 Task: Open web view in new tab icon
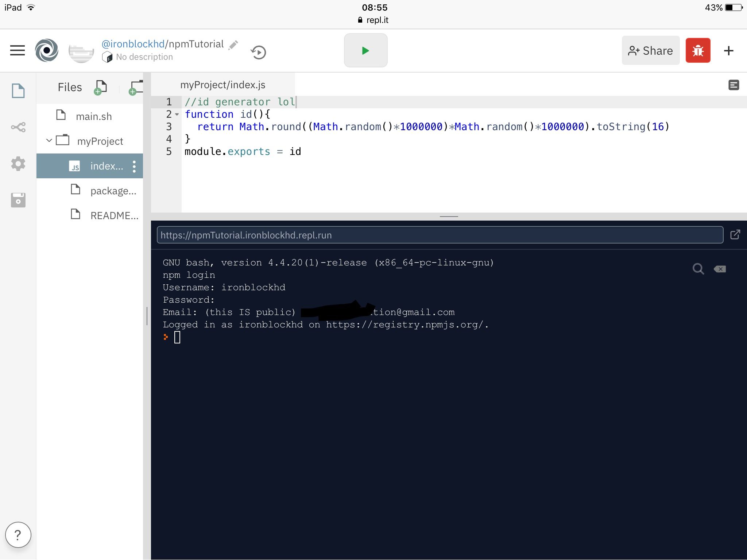tap(735, 234)
